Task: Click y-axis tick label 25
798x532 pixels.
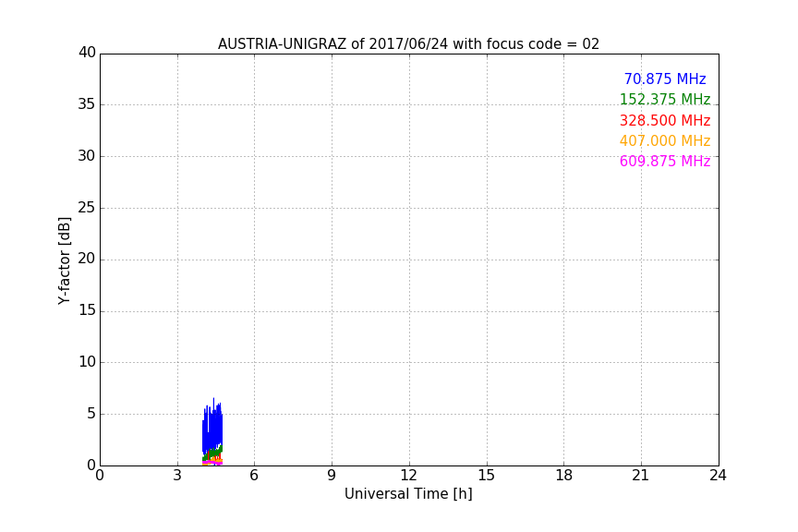Action: click(x=87, y=208)
